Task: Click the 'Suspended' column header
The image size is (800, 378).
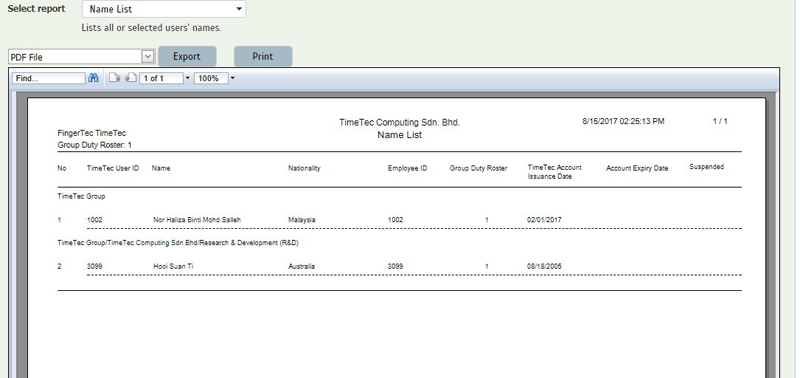Action: click(707, 167)
